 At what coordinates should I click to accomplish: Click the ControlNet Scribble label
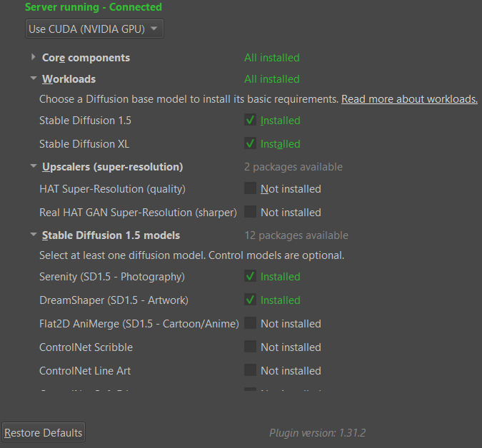86,347
